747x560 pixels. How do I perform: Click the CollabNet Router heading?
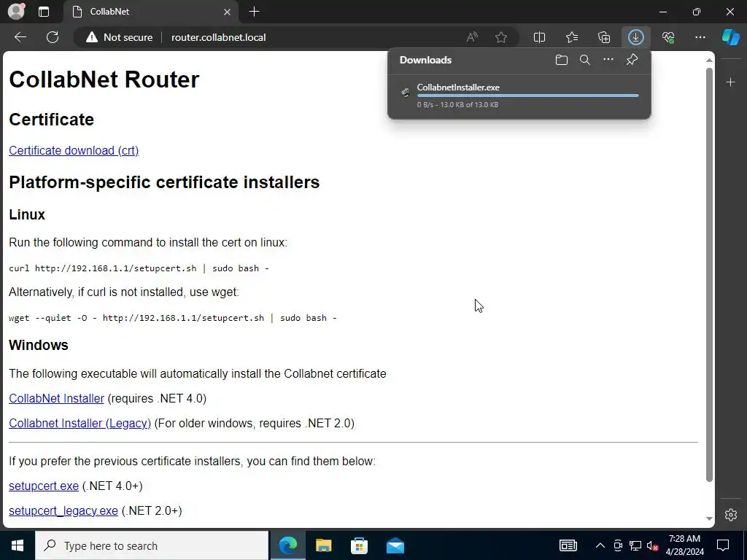pos(104,79)
